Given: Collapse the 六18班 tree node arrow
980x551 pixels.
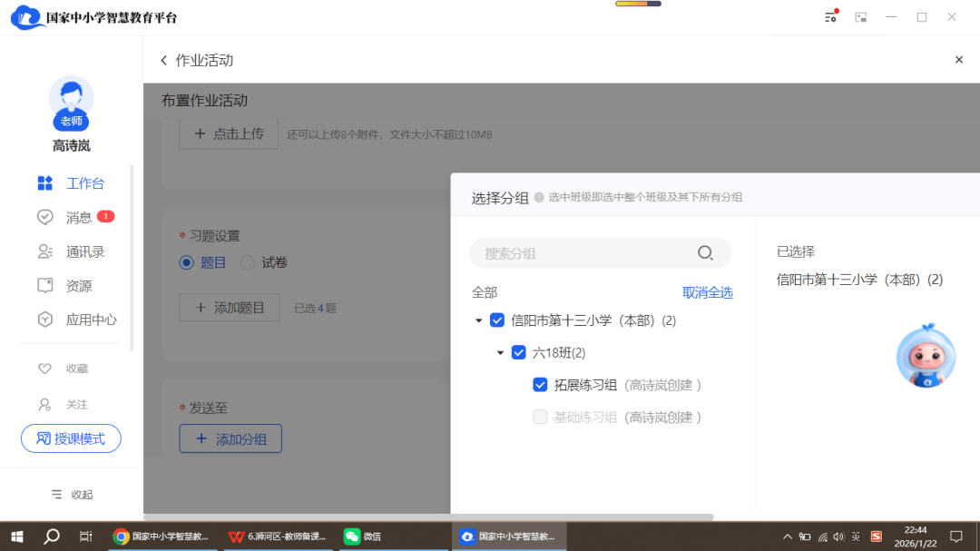Looking at the screenshot, I should click(x=500, y=353).
